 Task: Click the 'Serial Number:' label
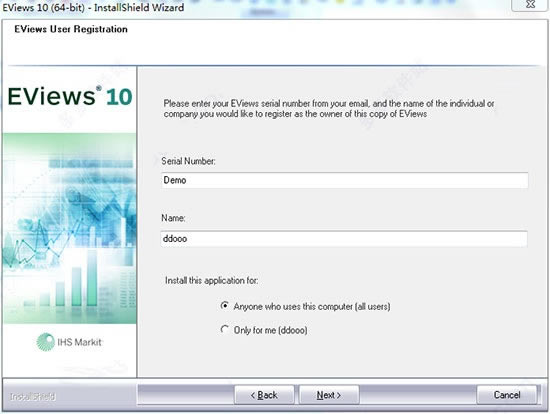click(188, 161)
